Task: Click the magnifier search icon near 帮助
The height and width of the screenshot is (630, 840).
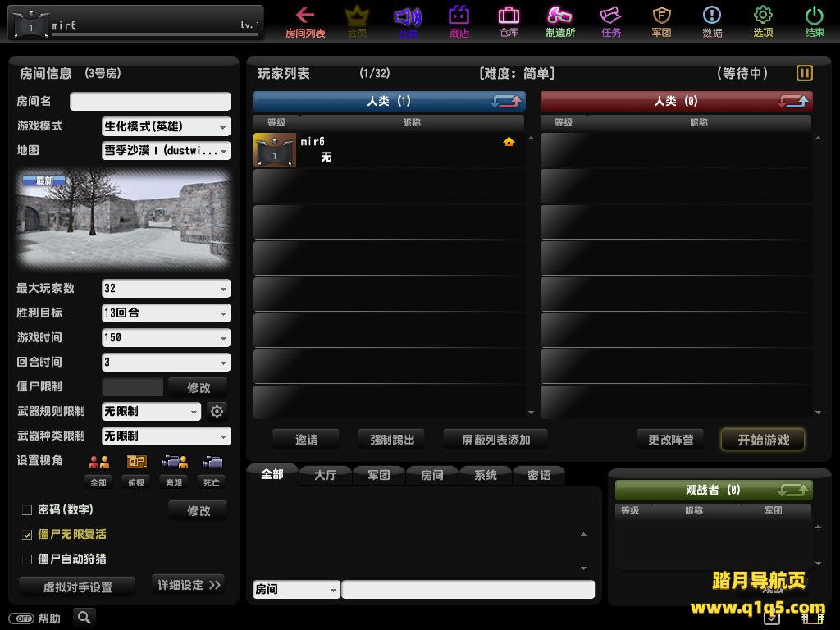Action: tap(84, 617)
